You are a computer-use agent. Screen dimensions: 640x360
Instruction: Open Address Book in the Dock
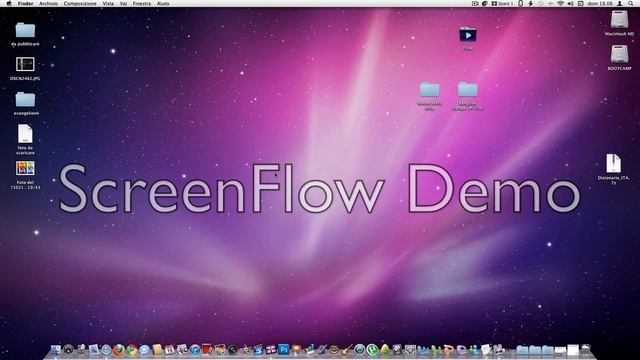157,349
